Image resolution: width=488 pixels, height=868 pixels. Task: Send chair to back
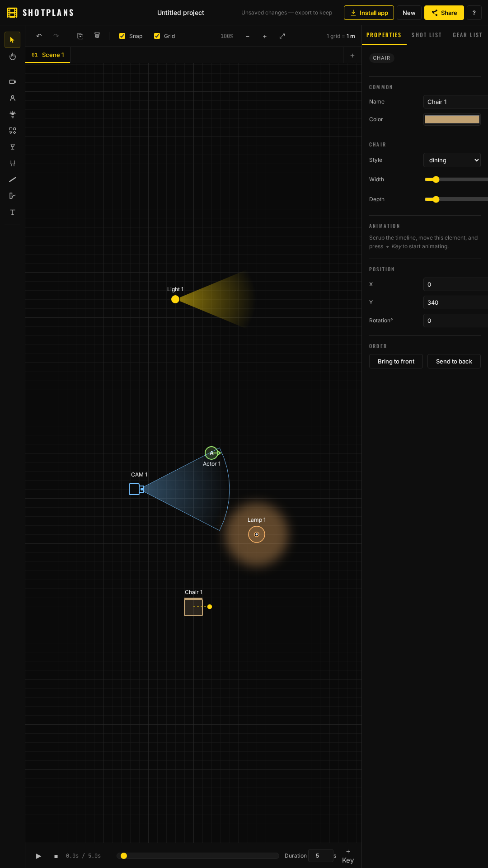(454, 361)
